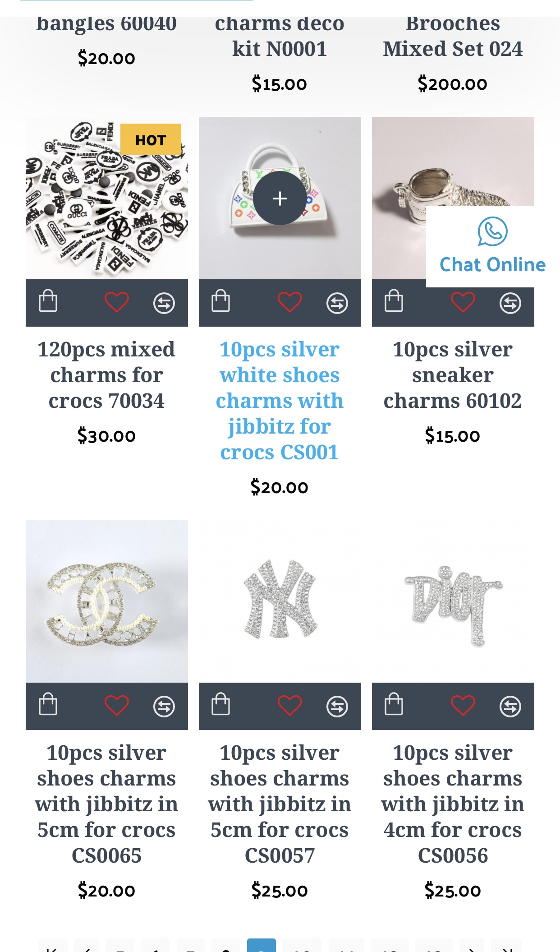The width and height of the screenshot is (560, 952).
Task: View the Dior rhinestone charm product image
Action: pos(453,601)
